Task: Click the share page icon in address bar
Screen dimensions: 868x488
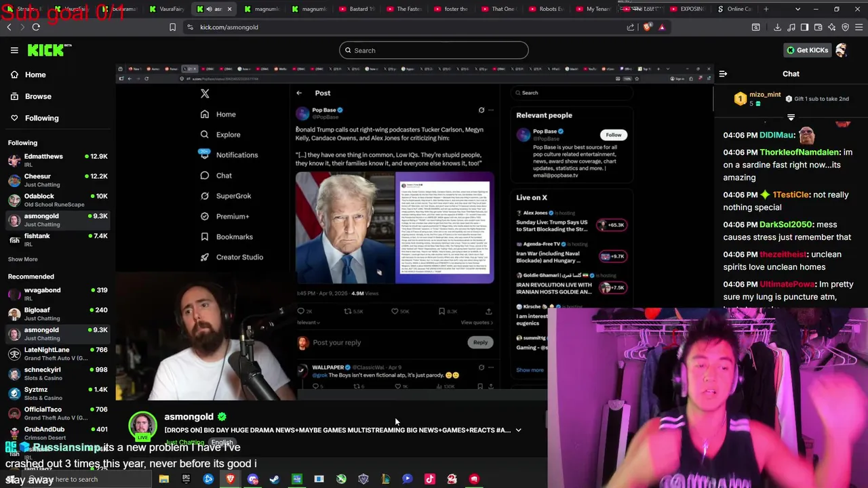Action: [x=631, y=27]
